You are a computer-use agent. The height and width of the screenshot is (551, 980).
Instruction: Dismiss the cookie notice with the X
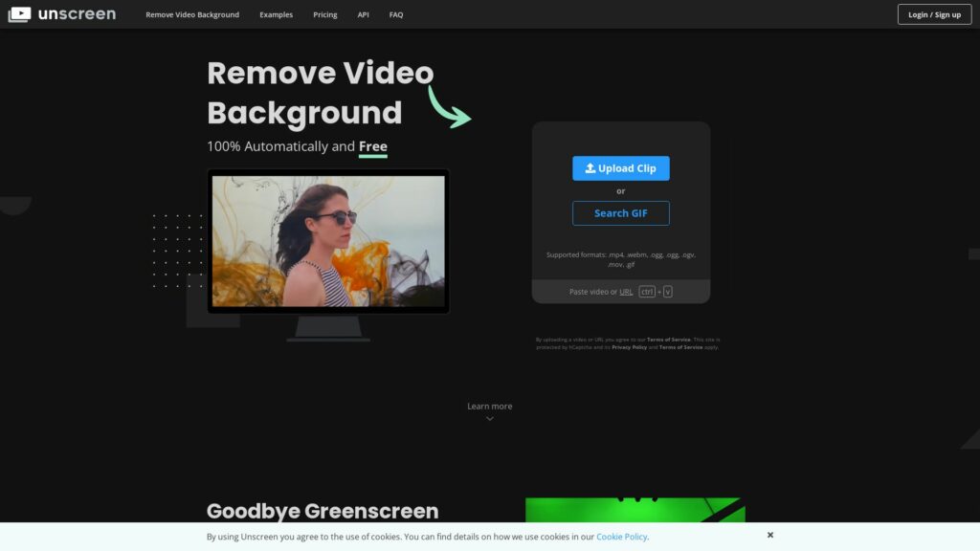770,535
